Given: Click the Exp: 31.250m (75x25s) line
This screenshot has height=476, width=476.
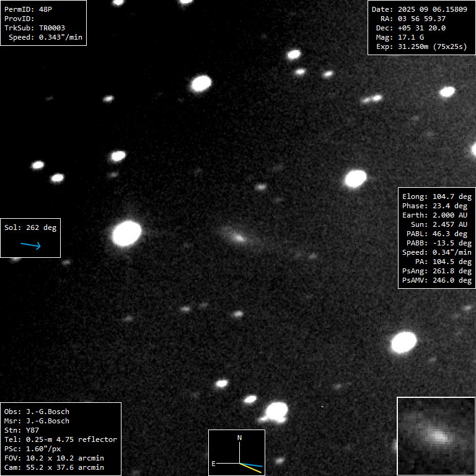Looking at the screenshot, I should tap(421, 46).
